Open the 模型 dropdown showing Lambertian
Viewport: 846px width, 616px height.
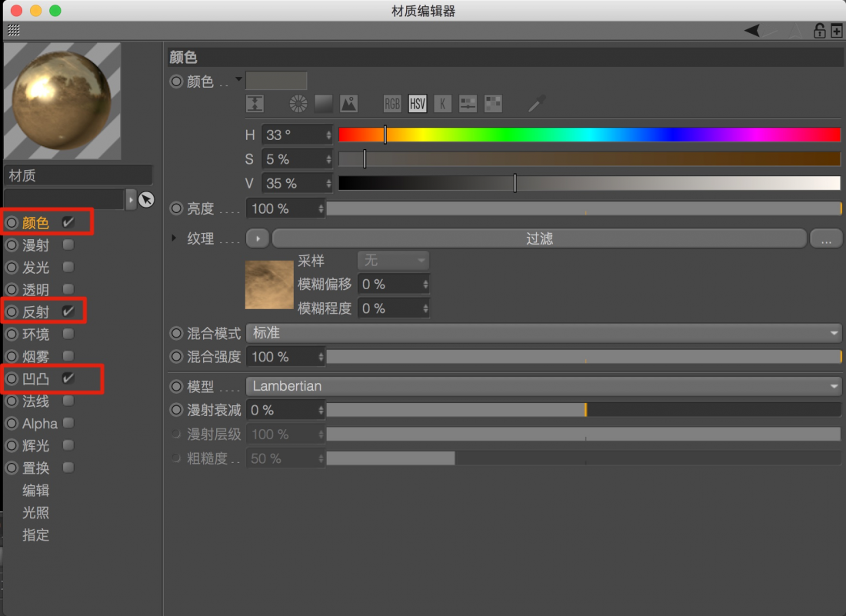(544, 386)
